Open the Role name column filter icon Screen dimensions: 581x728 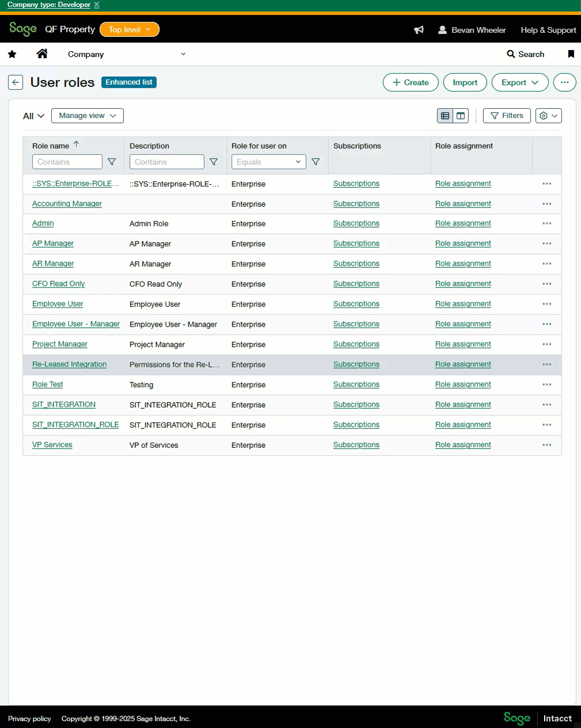(112, 162)
